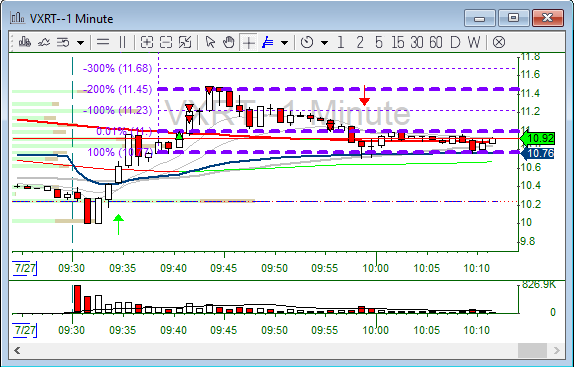Select the horizontal line drawing tool

coord(103,42)
